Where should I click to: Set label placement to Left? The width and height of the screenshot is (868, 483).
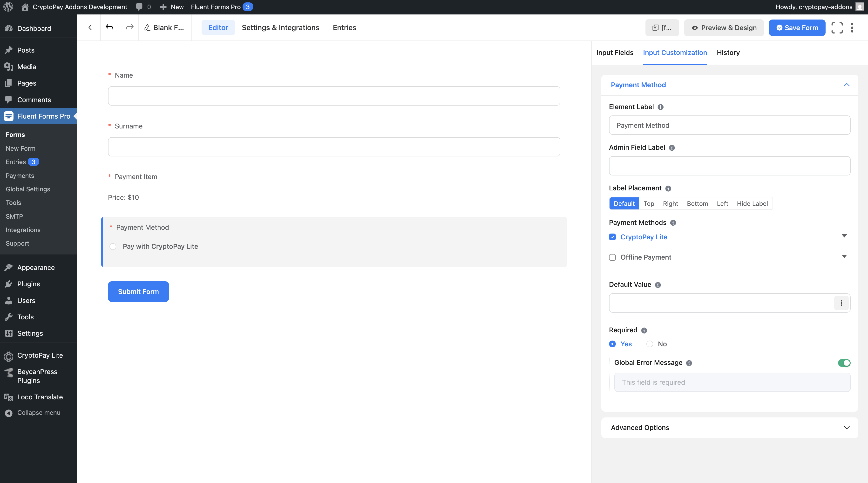pyautogui.click(x=722, y=203)
